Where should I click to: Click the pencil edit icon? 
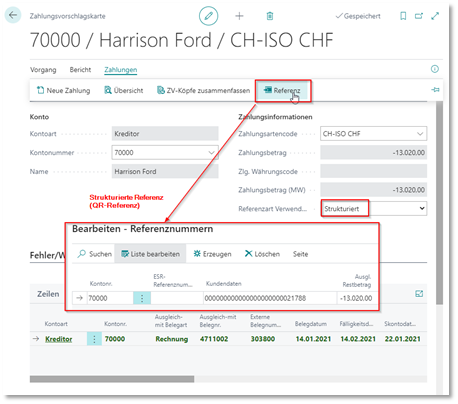pyautogui.click(x=208, y=16)
